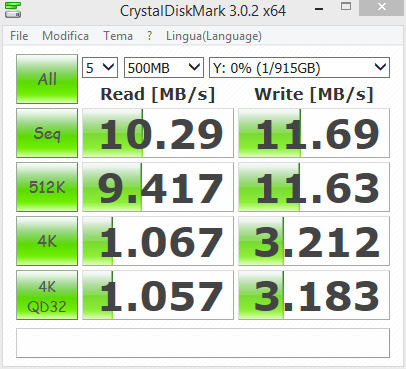Click the Write [MB/s] column header
Viewport: 406px width, 369px height.
tap(314, 94)
